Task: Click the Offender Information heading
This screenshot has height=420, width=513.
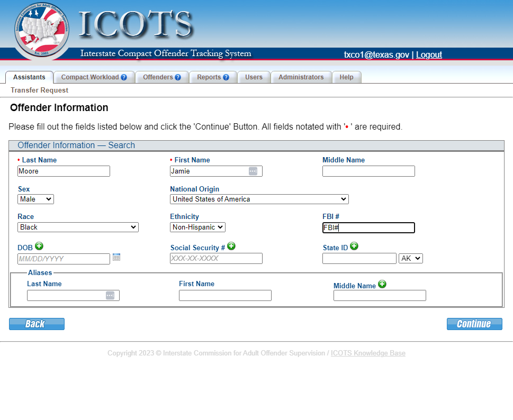Action: 59,107
